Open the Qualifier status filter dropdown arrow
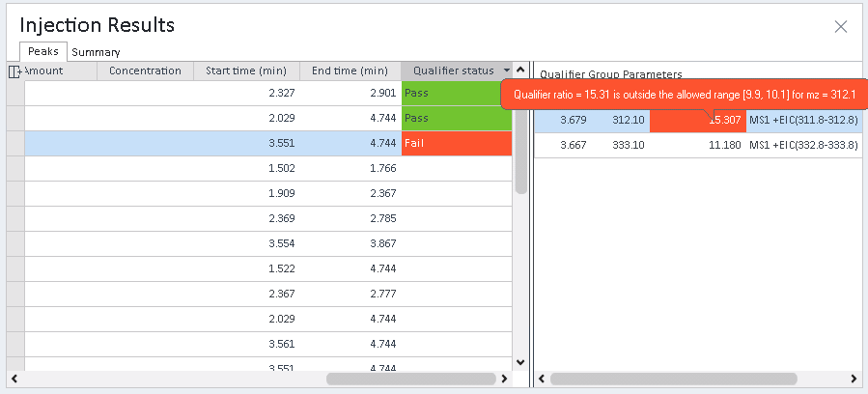Viewport: 868px width, 394px height. 507,70
